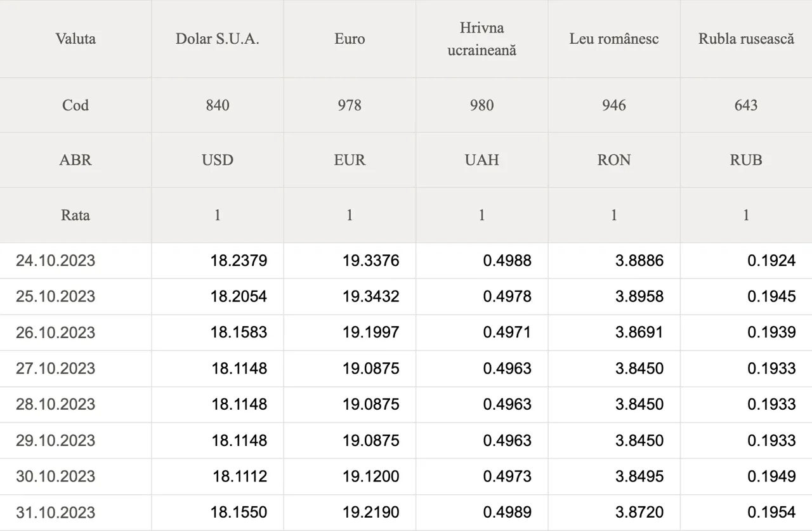Viewport: 812px width, 531px height.
Task: Click the Euro column header
Action: click(x=350, y=39)
